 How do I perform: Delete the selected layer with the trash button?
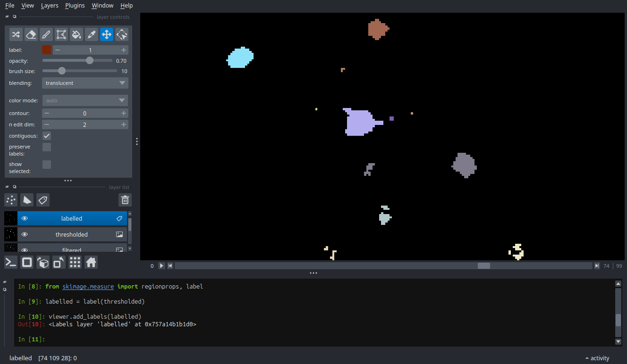(125, 200)
